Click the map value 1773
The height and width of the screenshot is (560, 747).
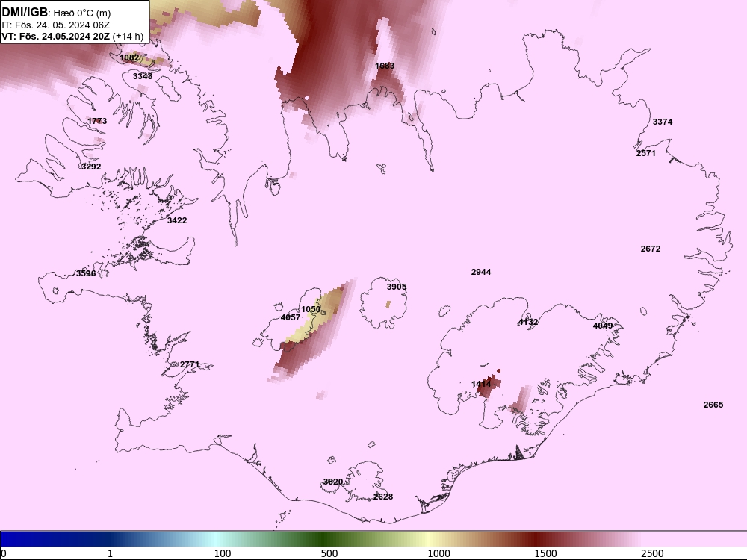pos(97,122)
